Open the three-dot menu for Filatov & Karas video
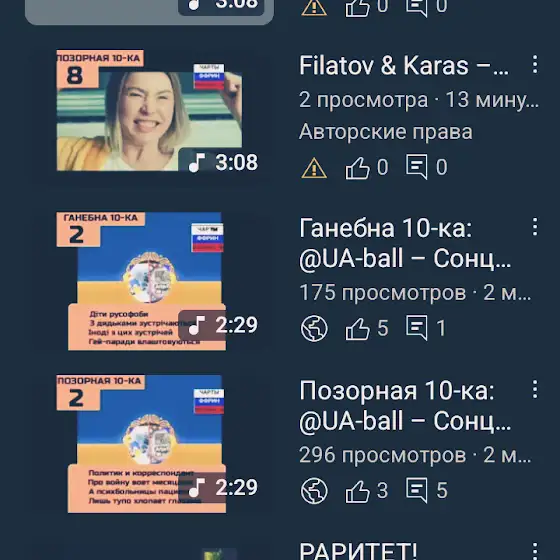Screen dimensions: 560x560 535,65
